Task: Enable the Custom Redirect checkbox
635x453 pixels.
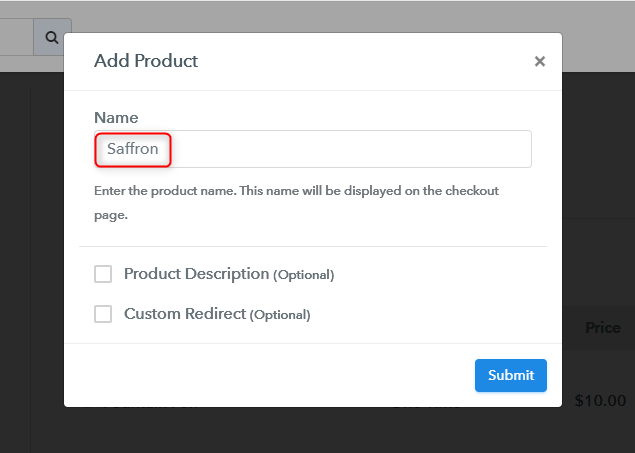Action: pyautogui.click(x=103, y=314)
